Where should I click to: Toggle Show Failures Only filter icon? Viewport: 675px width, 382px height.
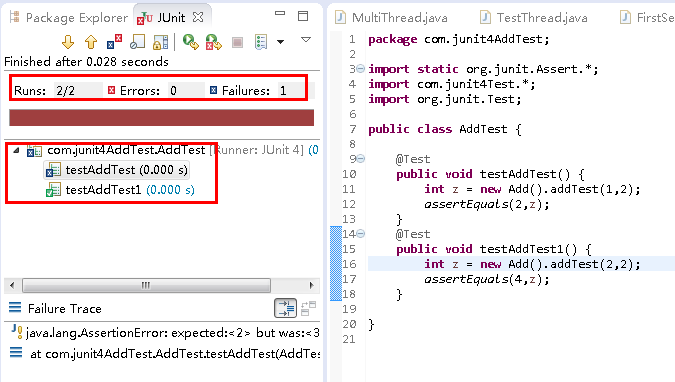coord(115,42)
